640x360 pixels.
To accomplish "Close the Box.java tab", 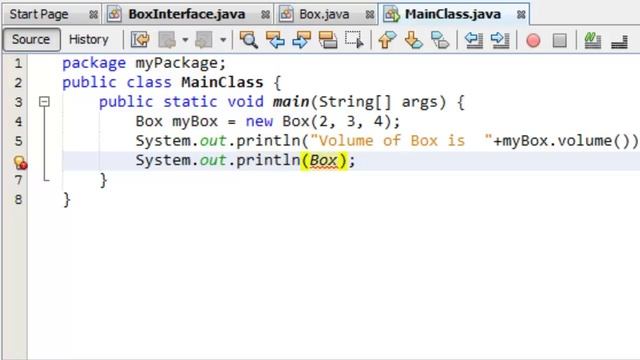I will pos(370,15).
